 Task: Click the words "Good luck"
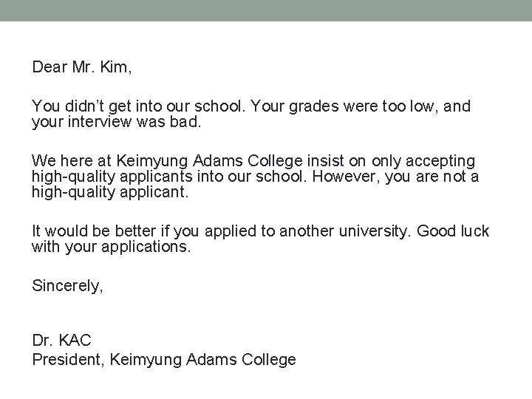coord(453,231)
